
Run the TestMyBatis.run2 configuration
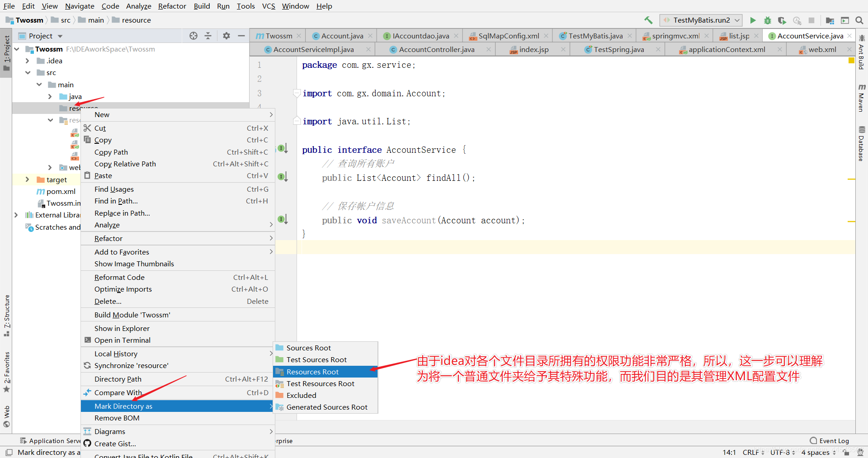pyautogui.click(x=753, y=20)
